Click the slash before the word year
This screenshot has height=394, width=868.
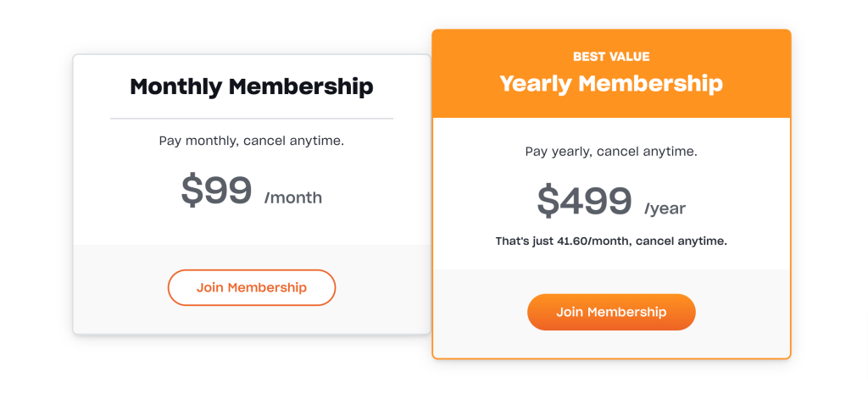[x=647, y=208]
